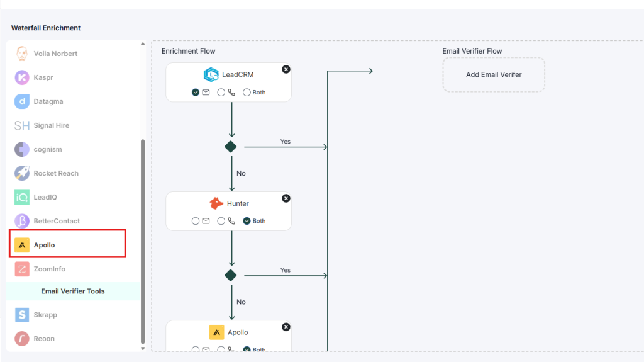Image resolution: width=644 pixels, height=362 pixels.
Task: Select the Voila Norbert avatar icon
Action: (x=22, y=54)
